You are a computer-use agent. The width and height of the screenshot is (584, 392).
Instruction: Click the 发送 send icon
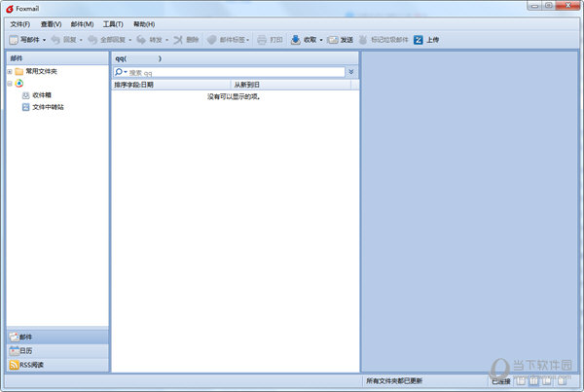[x=332, y=40]
